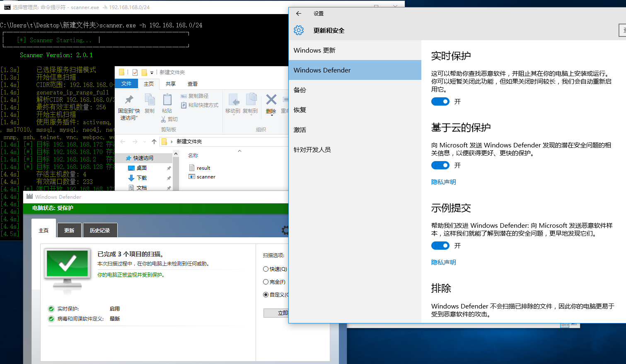Open 恢复 in Settings sidebar
Image resolution: width=626 pixels, height=364 pixels.
click(355, 110)
